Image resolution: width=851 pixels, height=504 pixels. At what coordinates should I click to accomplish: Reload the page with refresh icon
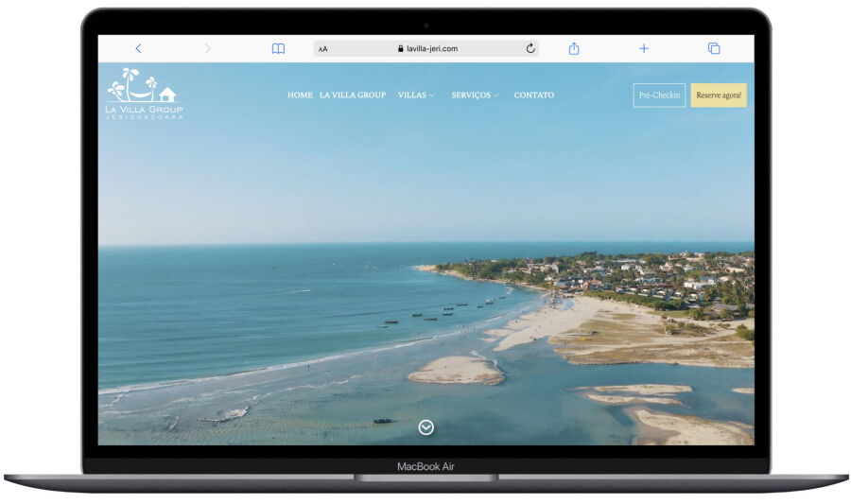click(x=530, y=48)
